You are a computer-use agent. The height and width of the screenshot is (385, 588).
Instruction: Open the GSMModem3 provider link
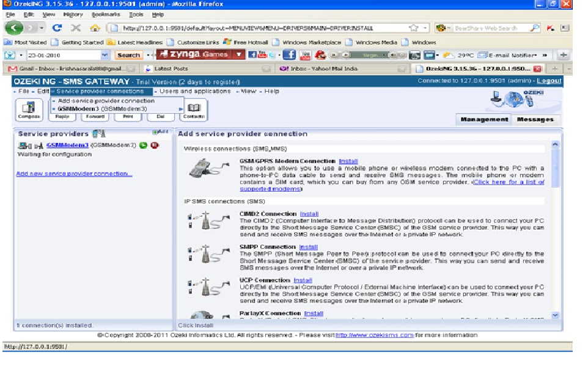67,145
